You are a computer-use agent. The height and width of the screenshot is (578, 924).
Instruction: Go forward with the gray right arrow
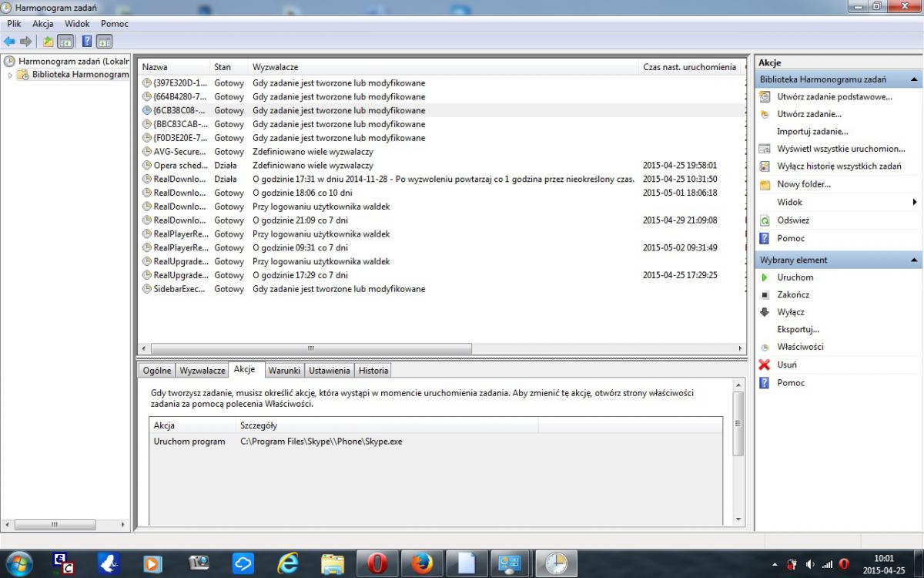[25, 41]
